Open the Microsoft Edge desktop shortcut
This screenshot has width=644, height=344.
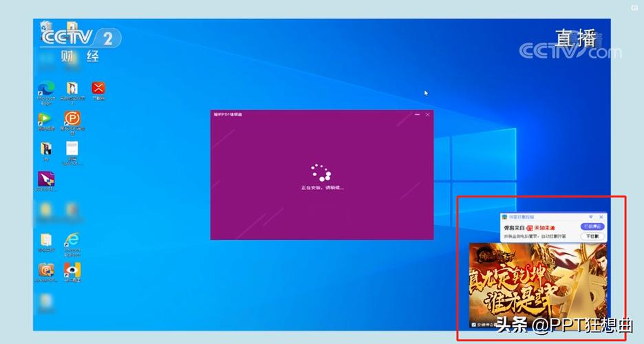46,92
